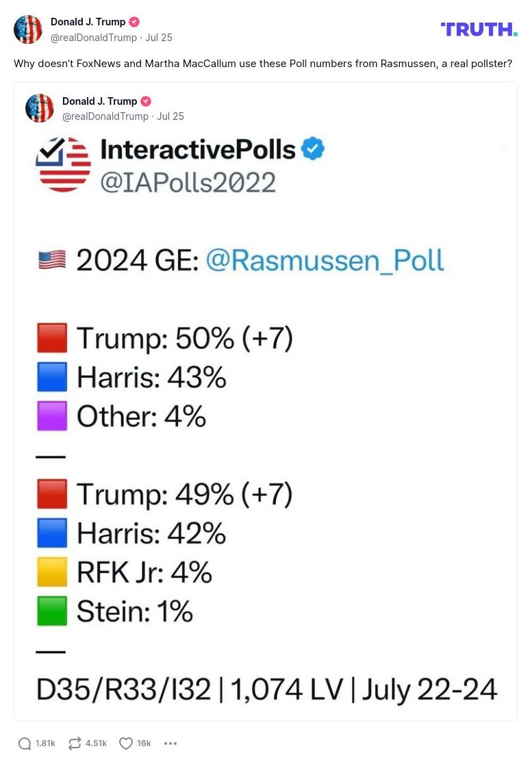Click the American flag avatar in the quoted post
The height and width of the screenshot is (764, 532).
coord(39,108)
